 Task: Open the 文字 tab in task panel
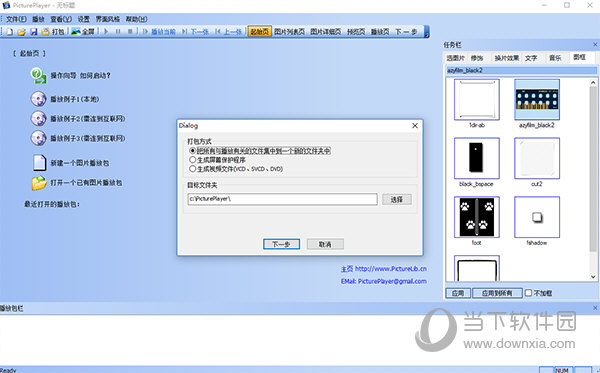tap(531, 58)
